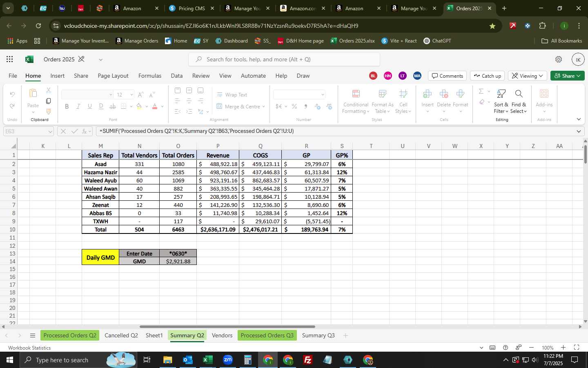
Task: Click the Comma style icon
Action: pos(305,106)
